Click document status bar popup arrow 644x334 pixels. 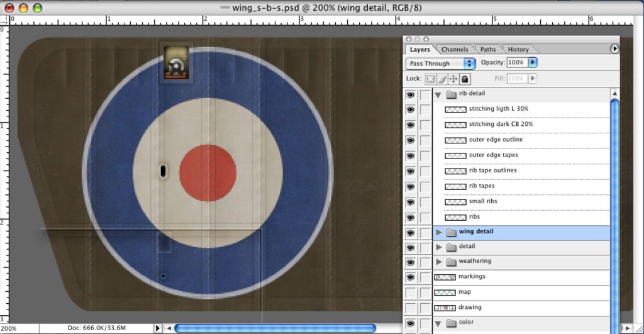157,328
